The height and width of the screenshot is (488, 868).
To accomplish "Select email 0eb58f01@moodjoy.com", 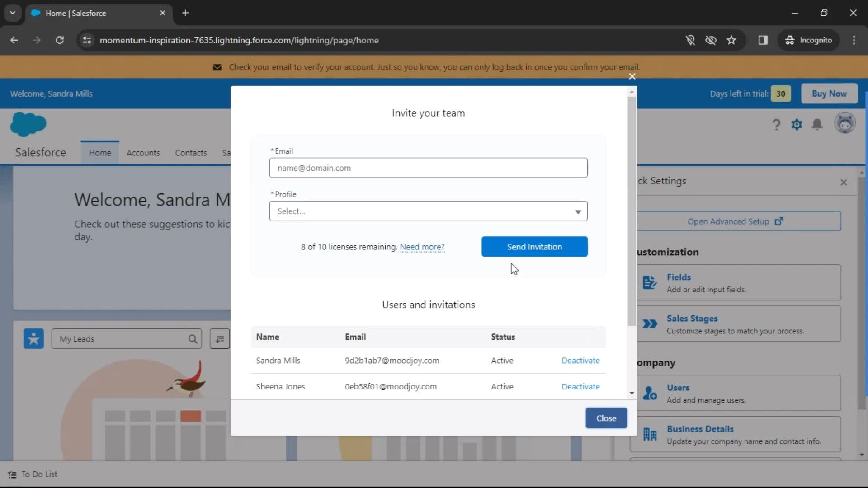I will tap(391, 386).
